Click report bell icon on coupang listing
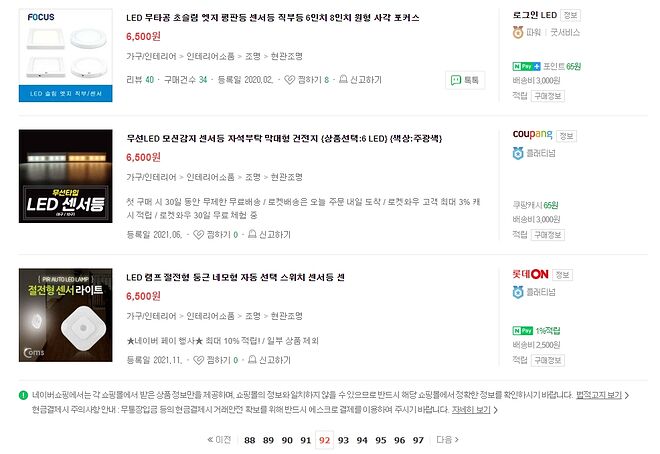660x454 pixels. [x=252, y=234]
